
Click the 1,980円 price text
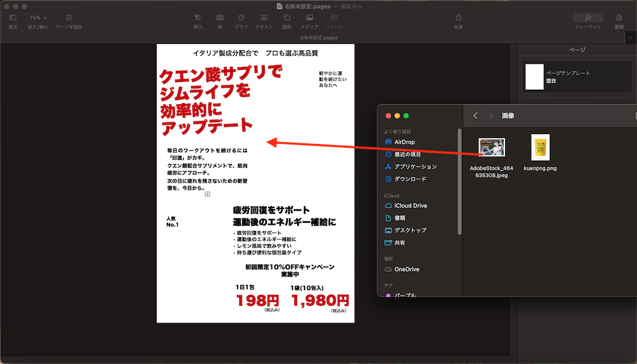320,300
